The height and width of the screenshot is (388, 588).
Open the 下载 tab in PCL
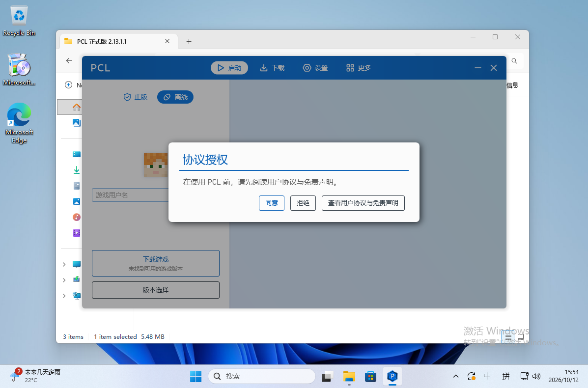point(272,68)
